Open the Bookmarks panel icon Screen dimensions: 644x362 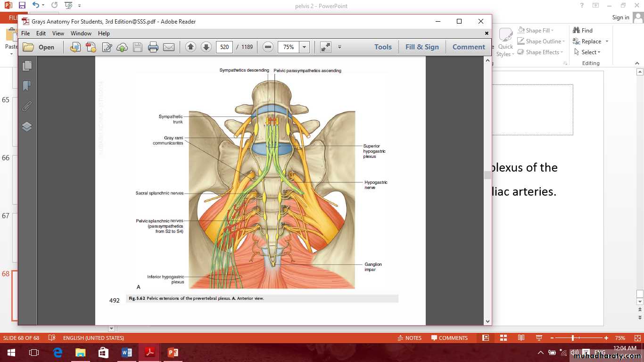(27, 86)
